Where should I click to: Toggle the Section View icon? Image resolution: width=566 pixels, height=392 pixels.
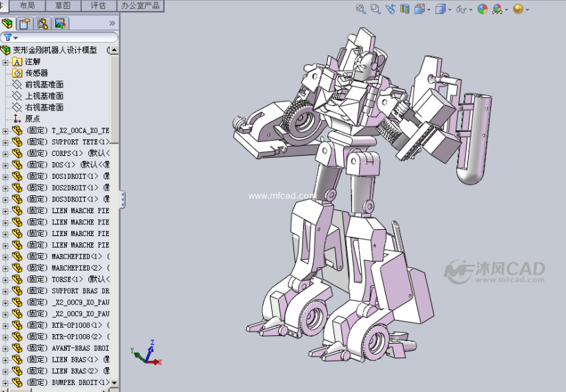point(405,9)
